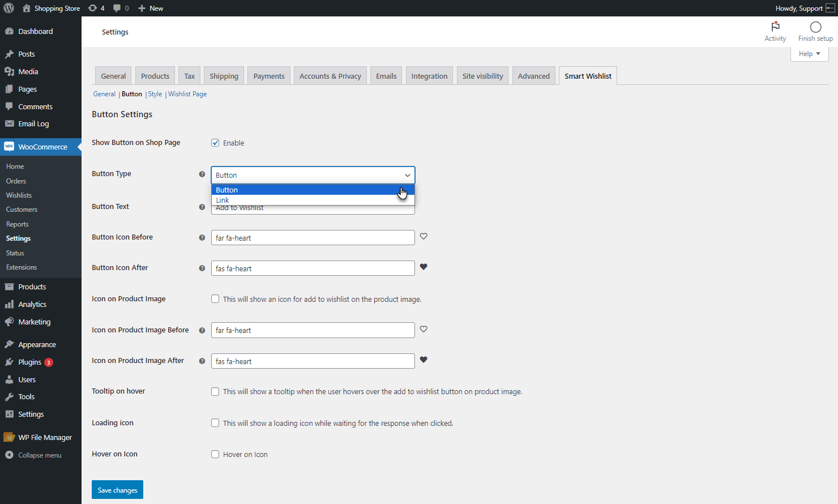
Task: Click the Email Log envelope icon
Action: [x=9, y=123]
